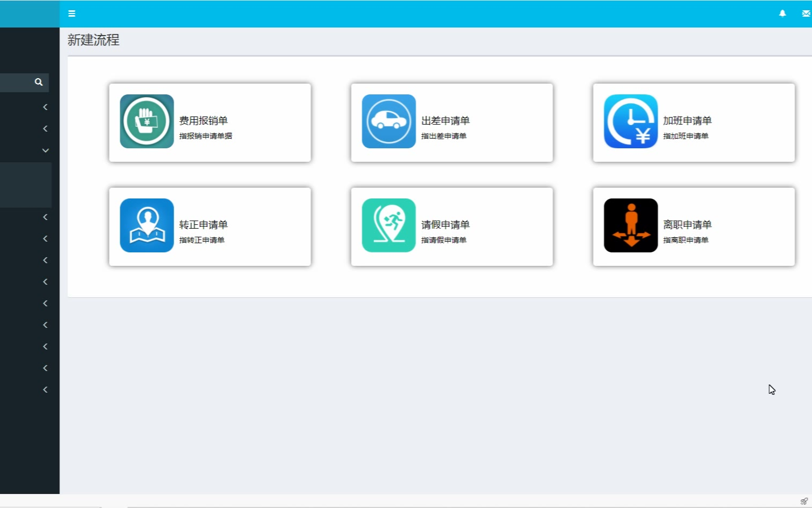Open the 费用报销单 title link

point(203,121)
